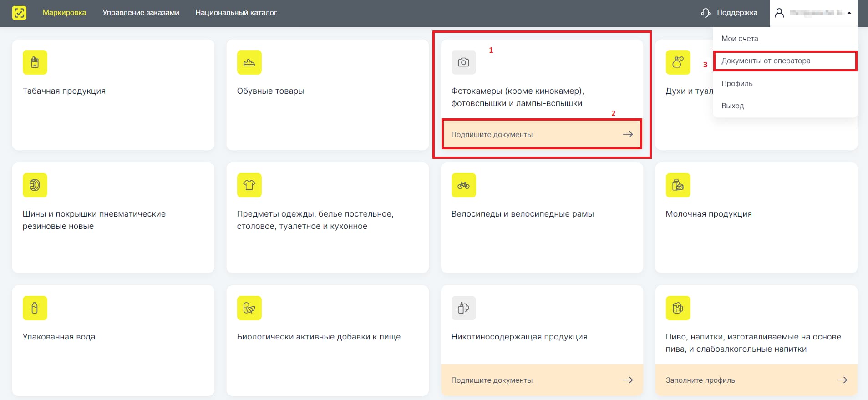Select 'Документы от оператора' menu item
The image size is (868, 400).
tap(785, 61)
